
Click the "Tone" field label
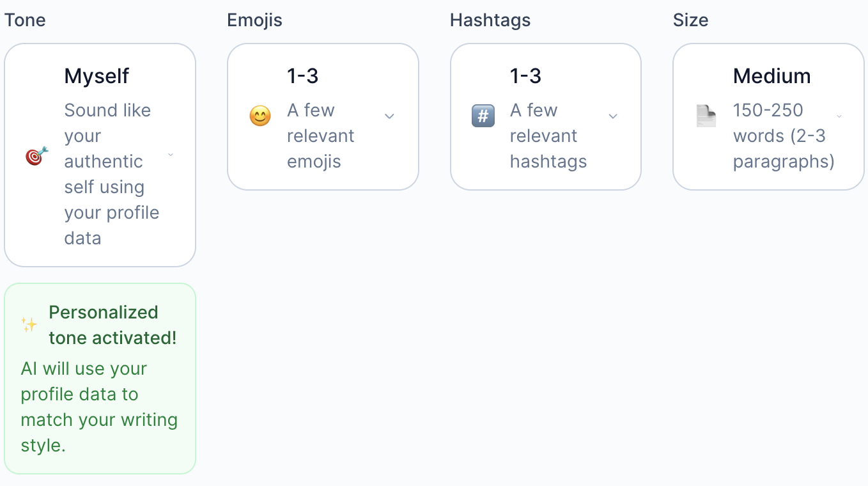(x=25, y=20)
